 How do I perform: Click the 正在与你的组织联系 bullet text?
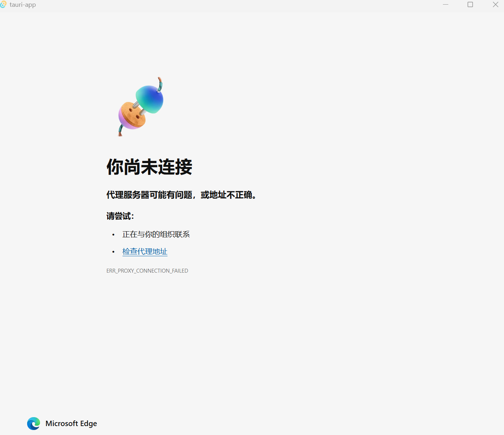click(156, 234)
